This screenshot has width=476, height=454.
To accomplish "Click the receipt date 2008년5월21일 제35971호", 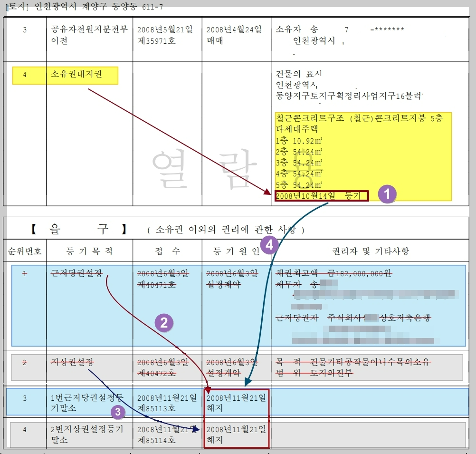I will [x=165, y=35].
